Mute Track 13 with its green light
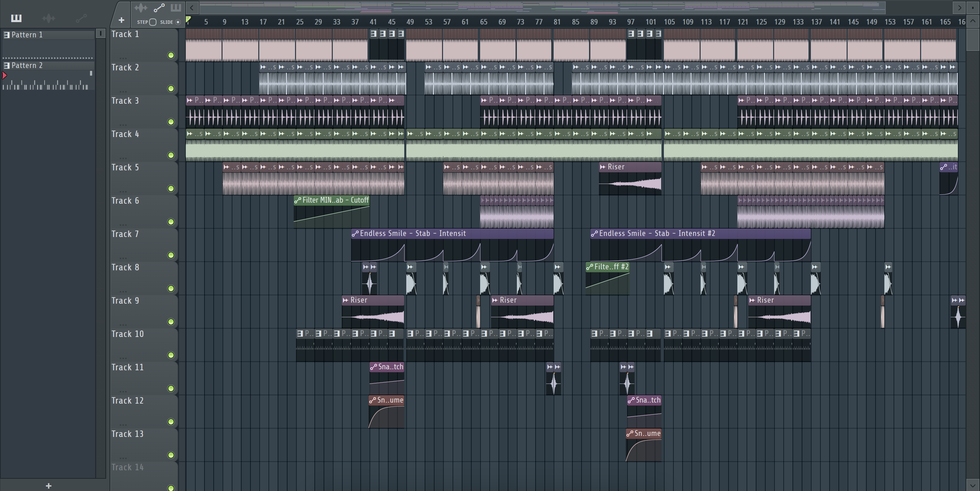The image size is (980, 491). click(171, 455)
